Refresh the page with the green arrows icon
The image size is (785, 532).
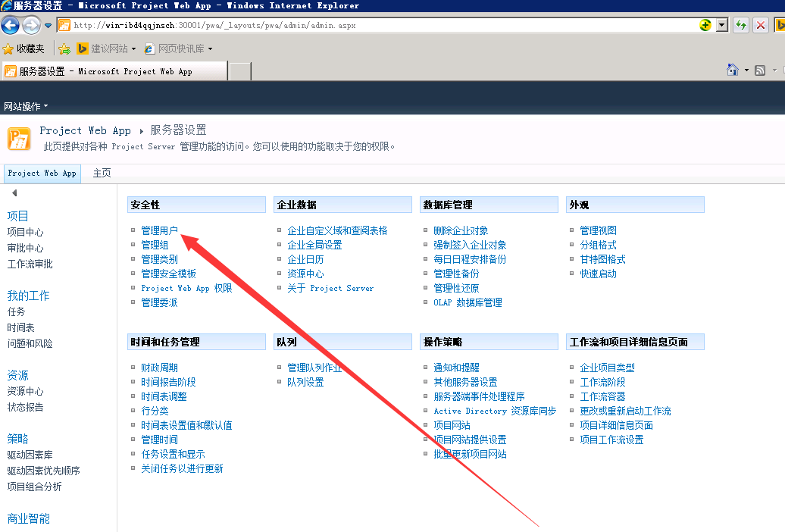740,25
